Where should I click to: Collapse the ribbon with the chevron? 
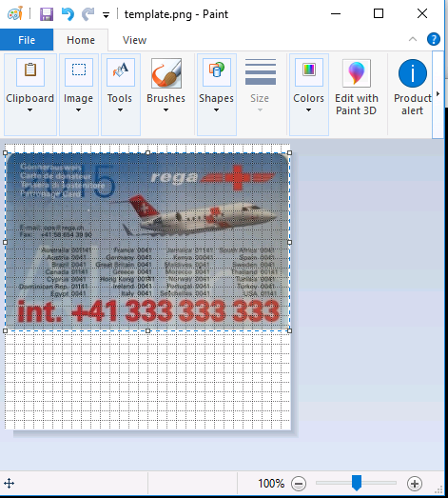click(x=413, y=39)
